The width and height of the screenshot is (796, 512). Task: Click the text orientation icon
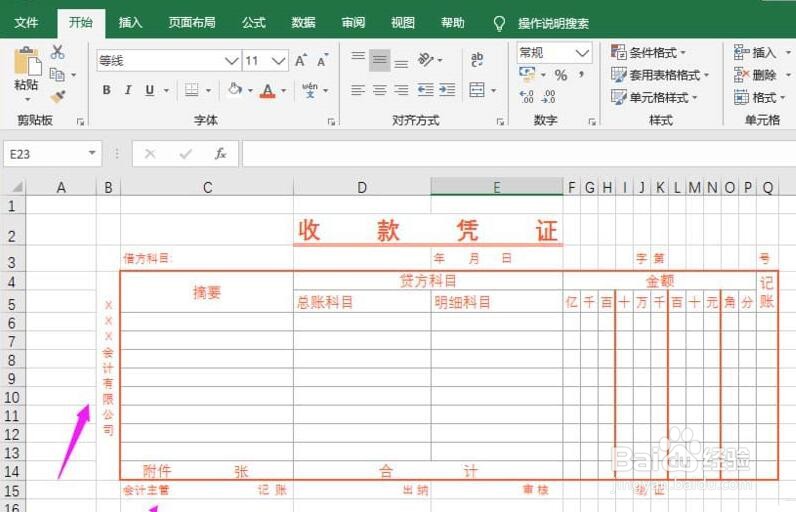pos(426,59)
